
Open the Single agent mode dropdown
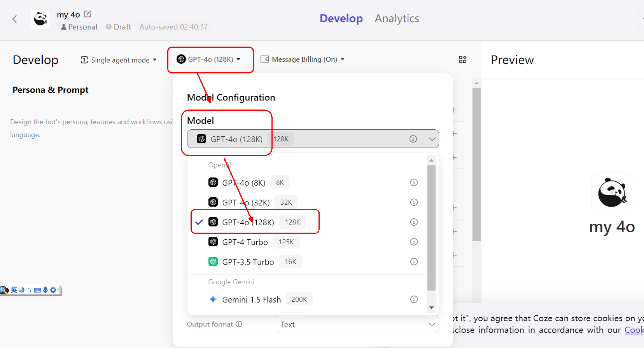(119, 60)
